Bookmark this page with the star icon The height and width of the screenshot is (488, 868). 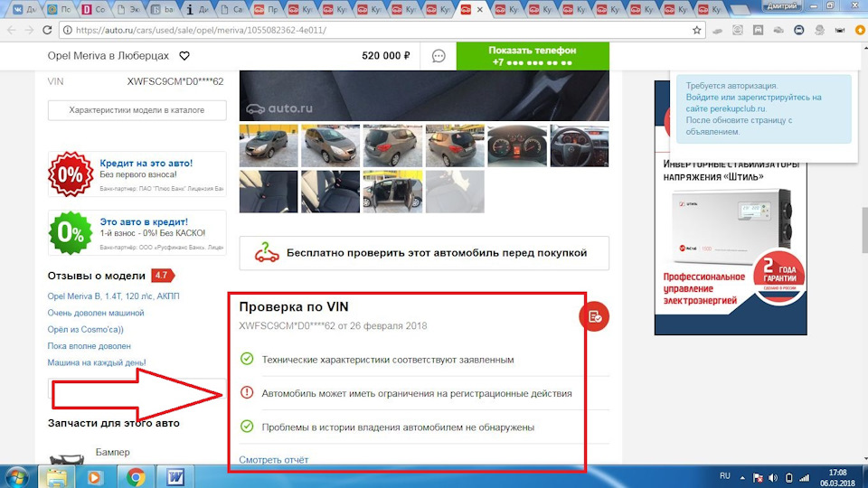(696, 31)
